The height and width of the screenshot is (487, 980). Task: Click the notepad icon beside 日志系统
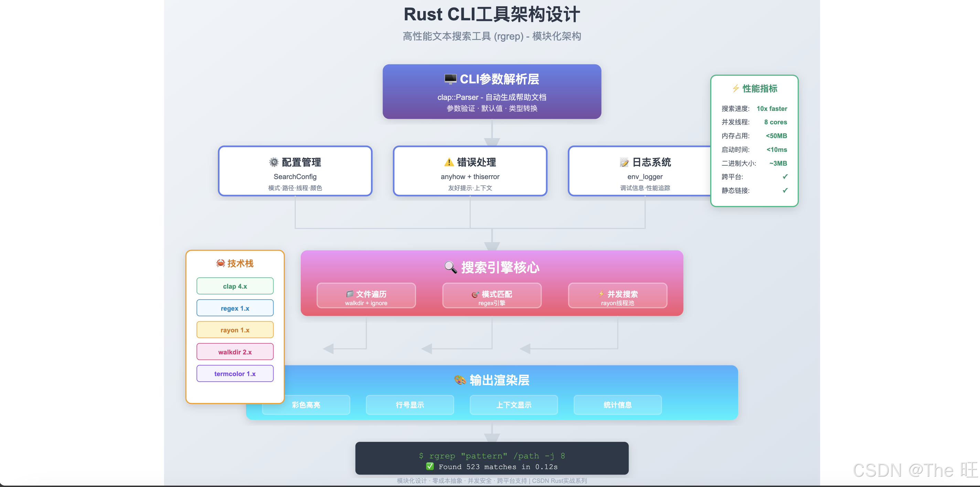(624, 163)
